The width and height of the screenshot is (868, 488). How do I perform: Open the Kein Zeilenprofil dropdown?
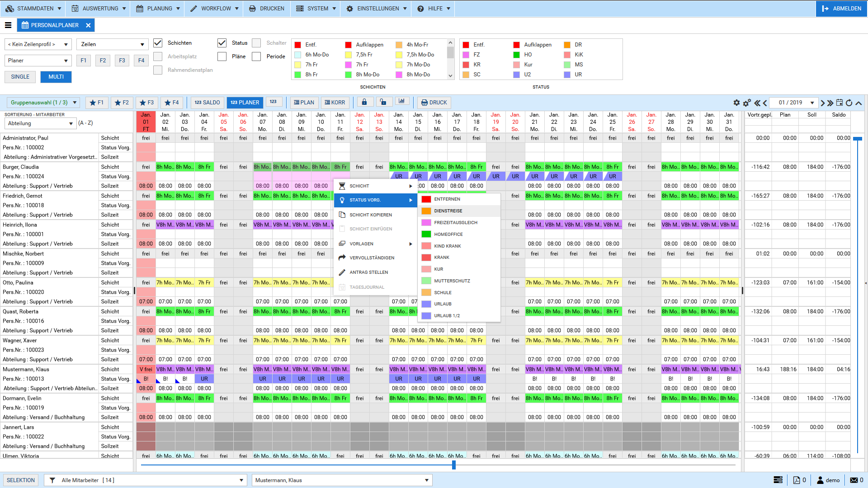tap(38, 44)
